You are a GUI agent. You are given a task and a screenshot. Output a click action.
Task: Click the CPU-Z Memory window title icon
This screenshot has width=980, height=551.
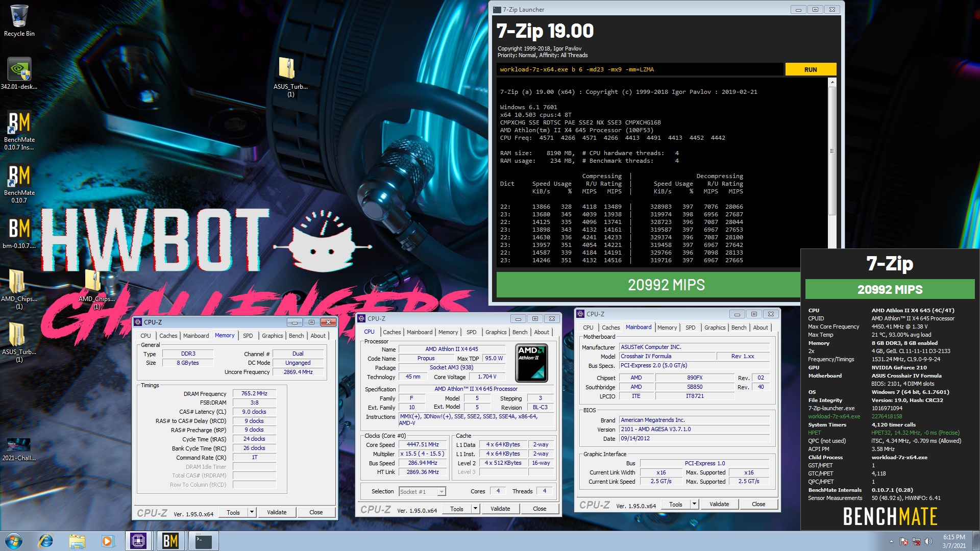pos(138,322)
